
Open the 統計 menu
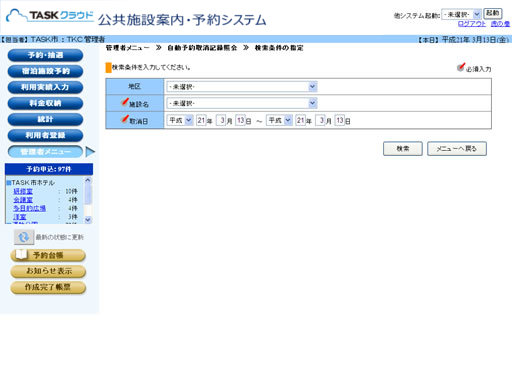[x=45, y=119]
